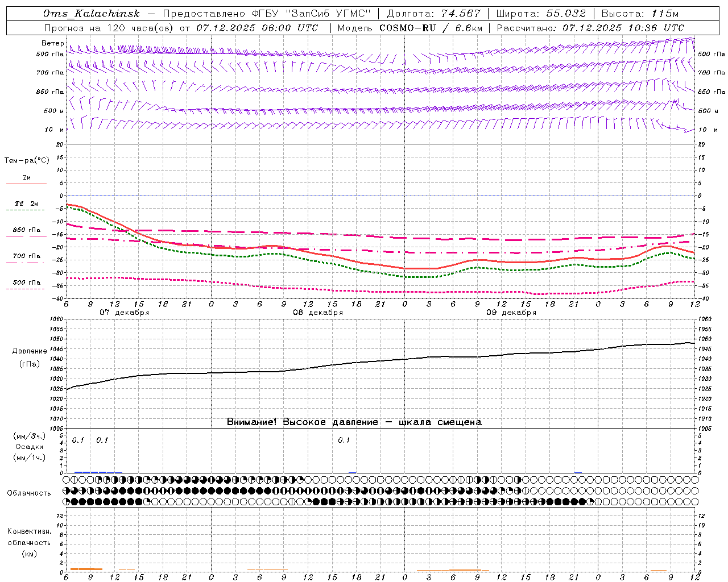
Task: Click "1060" on left pressure axis
Action: (x=57, y=319)
